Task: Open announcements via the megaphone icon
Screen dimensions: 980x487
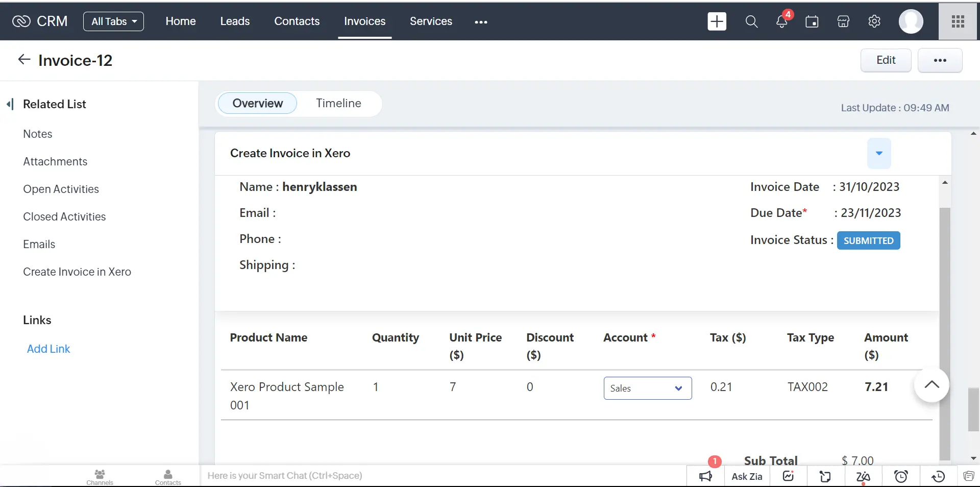Action: click(x=705, y=476)
